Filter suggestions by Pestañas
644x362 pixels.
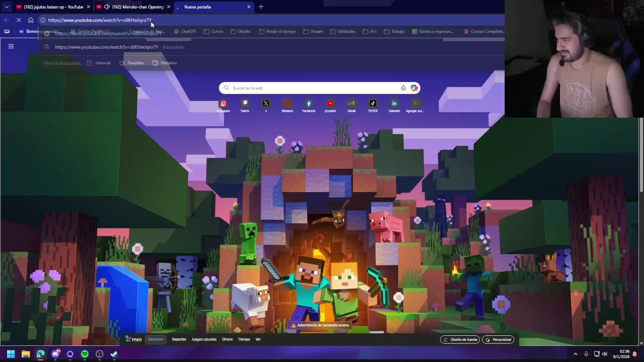(x=165, y=63)
